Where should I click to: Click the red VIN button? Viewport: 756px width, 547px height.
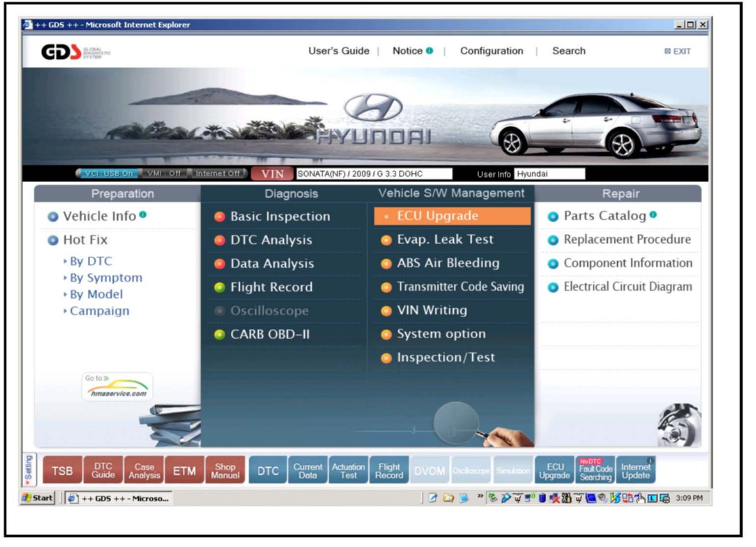click(x=272, y=174)
